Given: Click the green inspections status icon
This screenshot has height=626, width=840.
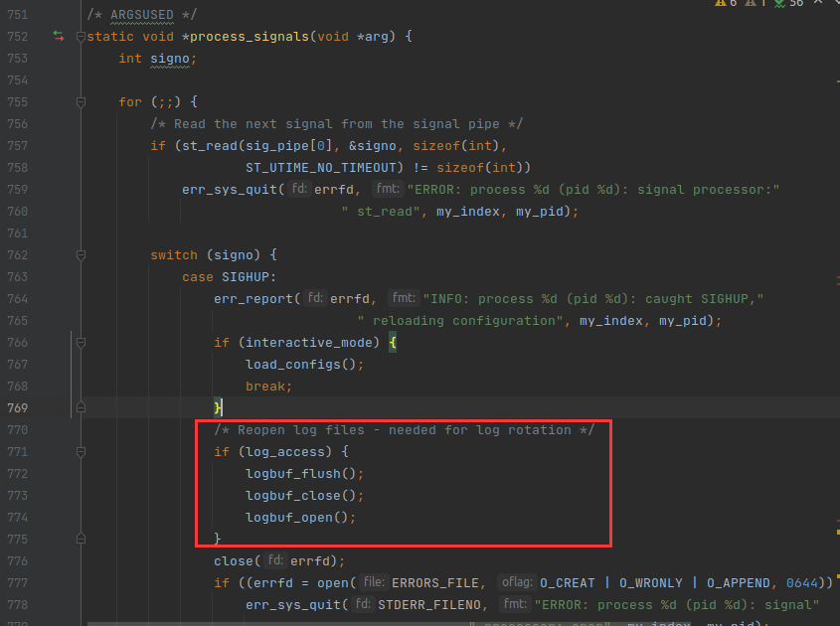Looking at the screenshot, I should (781, 4).
